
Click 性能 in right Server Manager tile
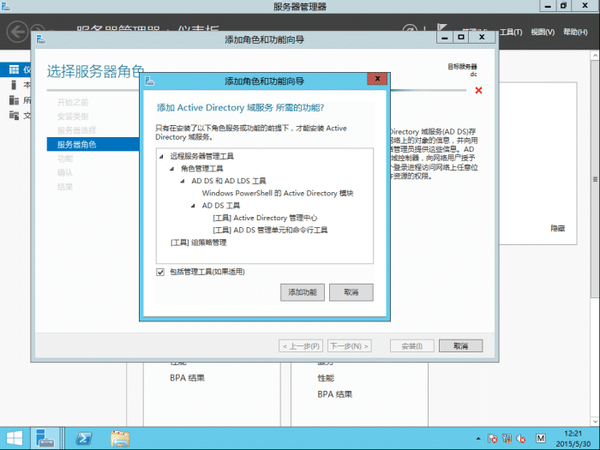pyautogui.click(x=326, y=378)
